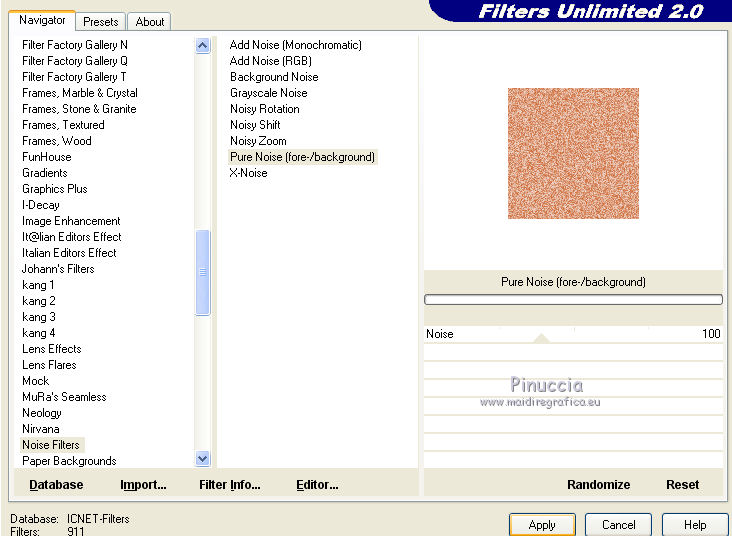732x536 pixels.
Task: Choose the X-Noise filter
Action: pos(248,173)
